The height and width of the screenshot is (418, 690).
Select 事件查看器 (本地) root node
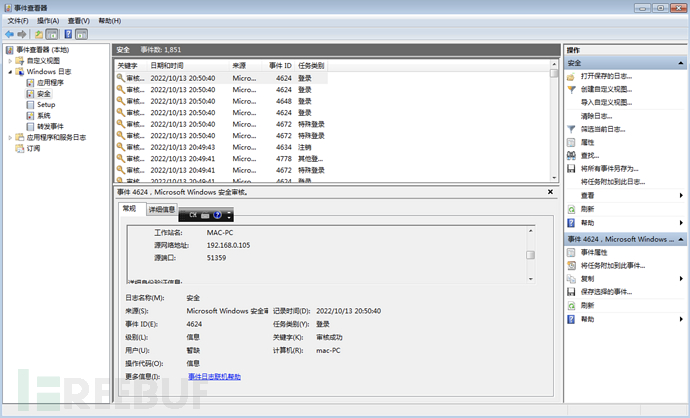[x=43, y=50]
